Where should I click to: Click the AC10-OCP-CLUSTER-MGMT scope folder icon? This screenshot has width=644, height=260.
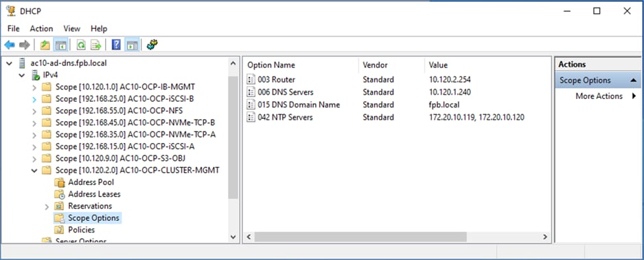pos(47,171)
